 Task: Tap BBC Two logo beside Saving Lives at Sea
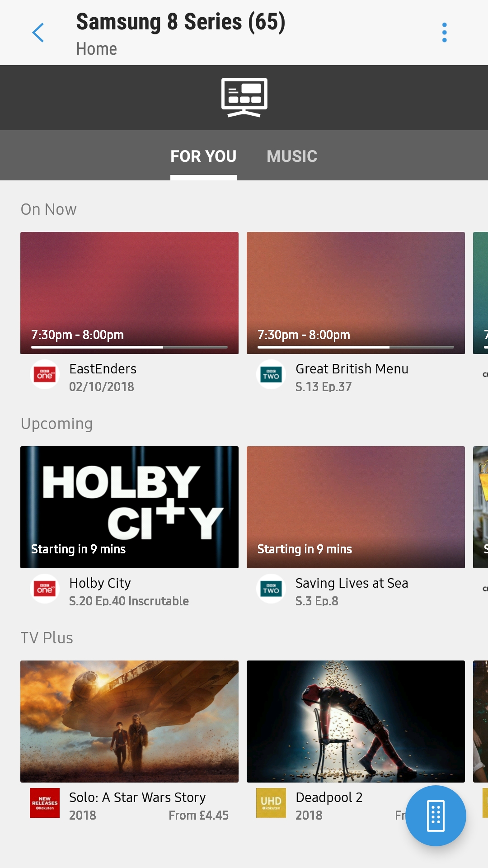271,589
